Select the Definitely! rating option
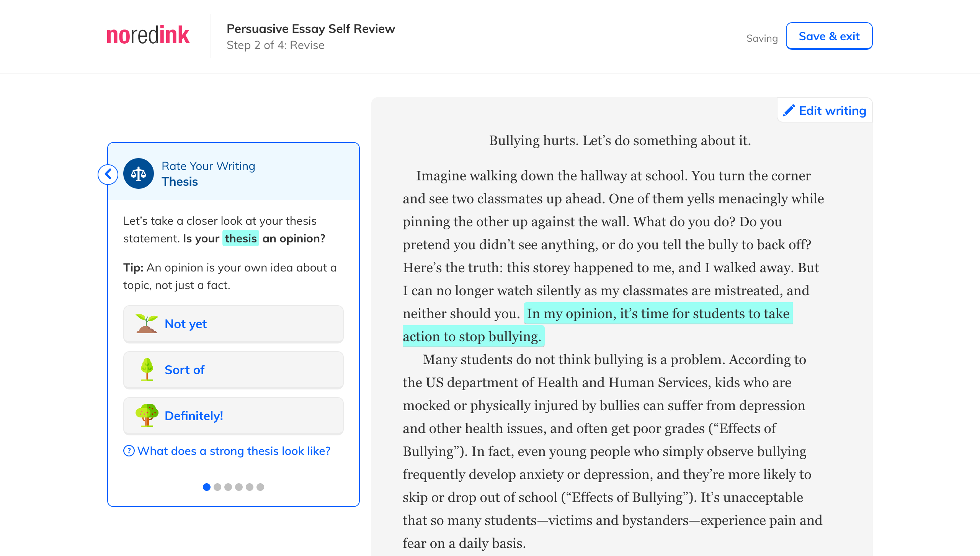The width and height of the screenshot is (980, 556). (233, 416)
